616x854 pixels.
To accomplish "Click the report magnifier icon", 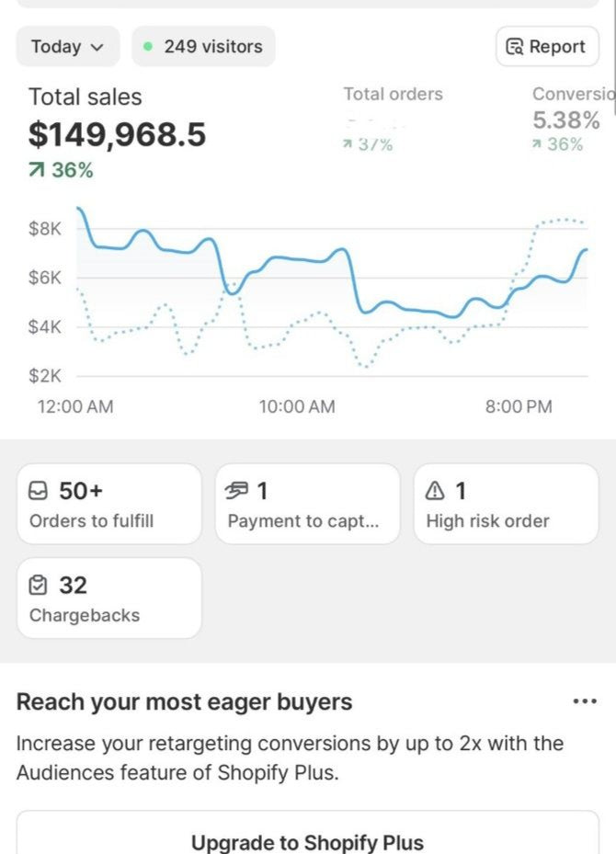I will (x=514, y=47).
